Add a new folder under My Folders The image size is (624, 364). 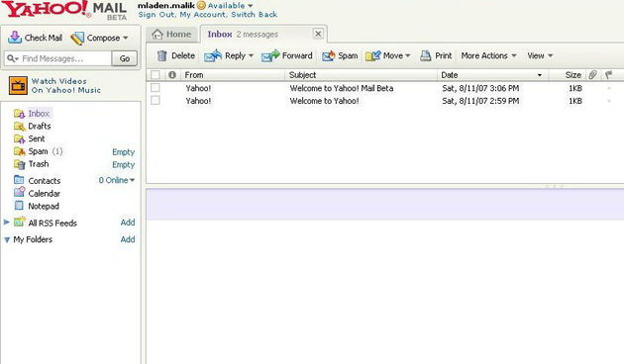point(128,239)
